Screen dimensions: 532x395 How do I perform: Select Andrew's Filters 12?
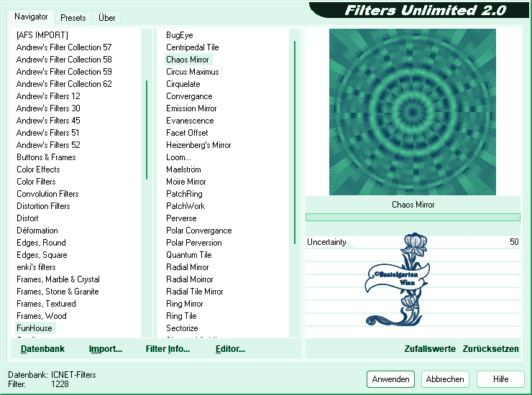48,96
